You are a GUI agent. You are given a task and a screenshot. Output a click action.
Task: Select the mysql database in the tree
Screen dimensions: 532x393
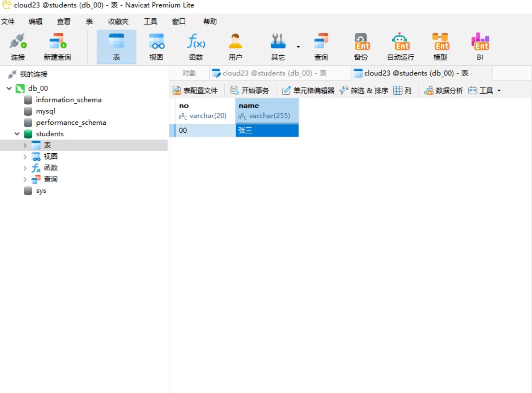[x=45, y=111]
